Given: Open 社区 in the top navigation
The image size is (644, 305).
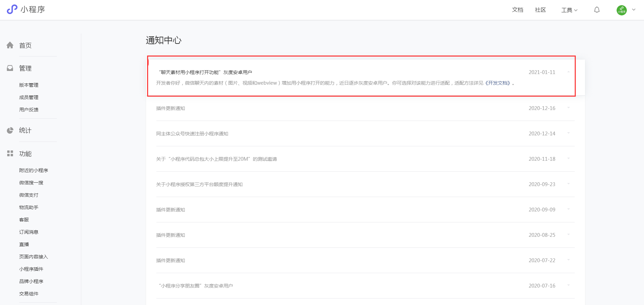Looking at the screenshot, I should (540, 10).
